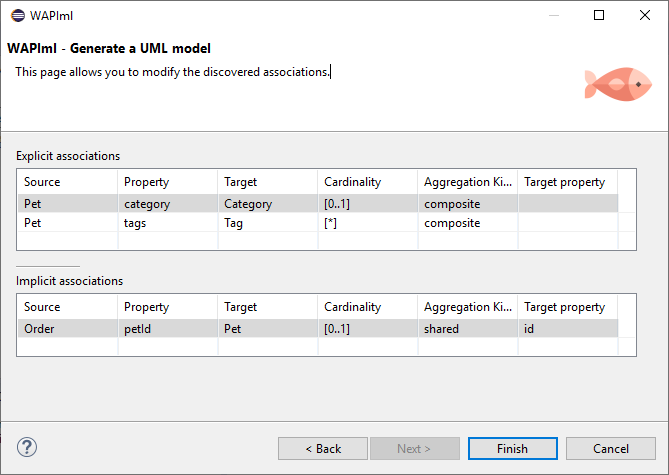
Task: Click the Source column header in Explicit associations
Action: pos(67,182)
